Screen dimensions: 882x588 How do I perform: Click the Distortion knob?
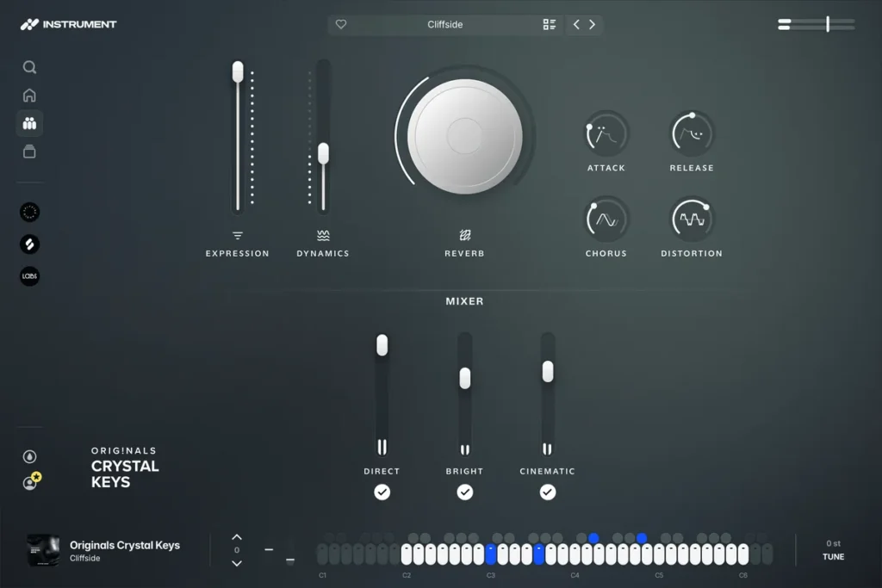[692, 220]
